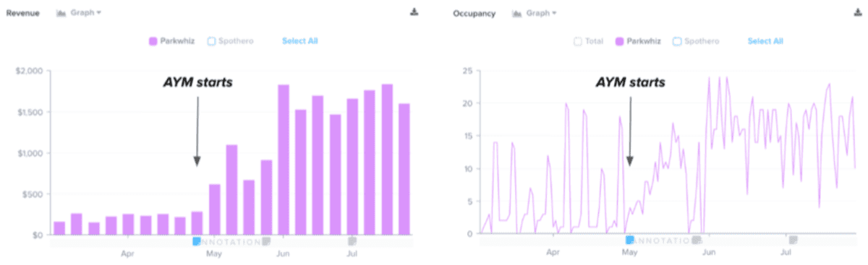Image resolution: width=868 pixels, height=265 pixels.
Task: Open blue annotation marker on Occupancy timeline
Action: point(629,240)
